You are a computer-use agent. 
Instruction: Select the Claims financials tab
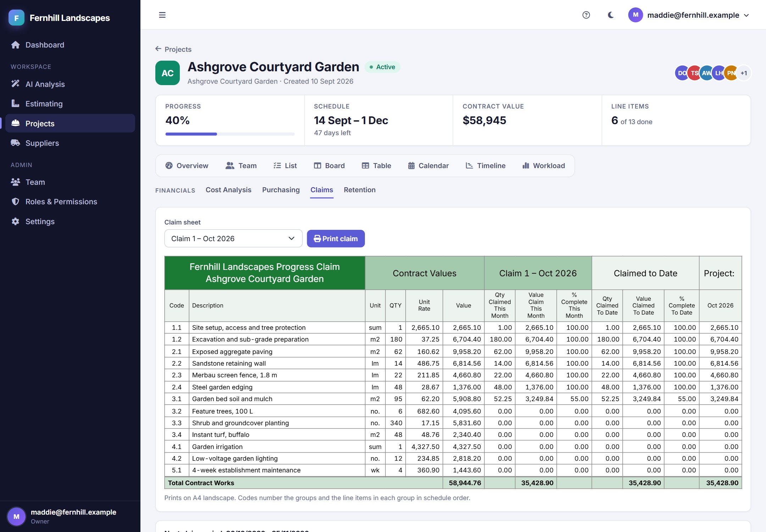click(322, 190)
